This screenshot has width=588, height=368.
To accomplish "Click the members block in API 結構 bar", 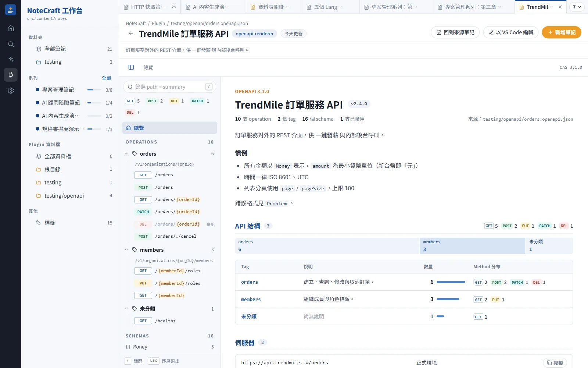I will (473, 246).
